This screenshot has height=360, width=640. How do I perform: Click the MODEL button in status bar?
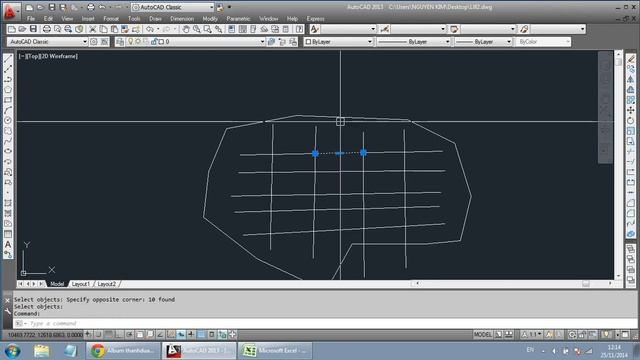(x=482, y=335)
